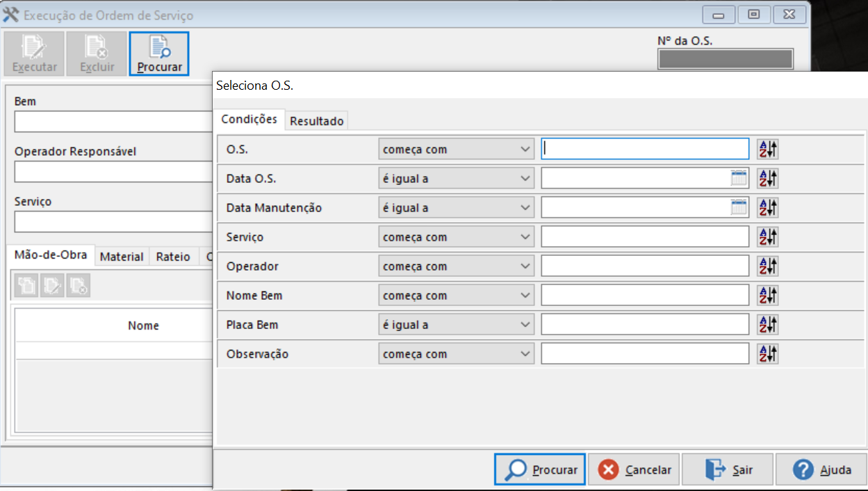Open the Serviço condition dropdown

[457, 236]
